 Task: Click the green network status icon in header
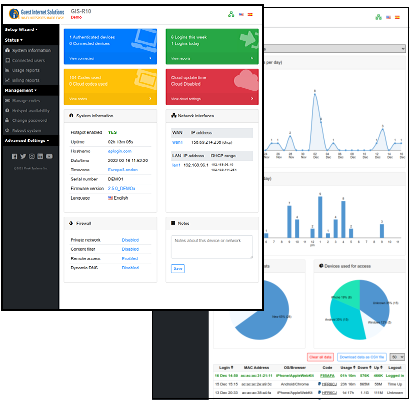tap(231, 14)
